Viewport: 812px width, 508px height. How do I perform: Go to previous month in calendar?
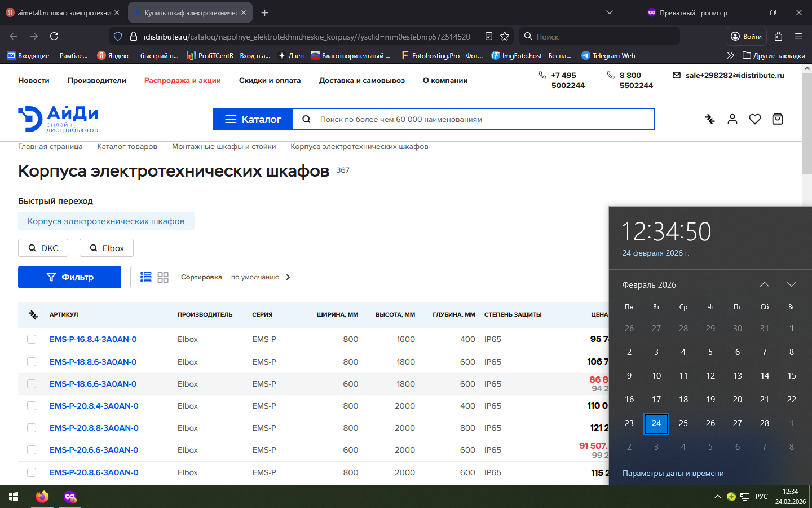[x=765, y=284]
